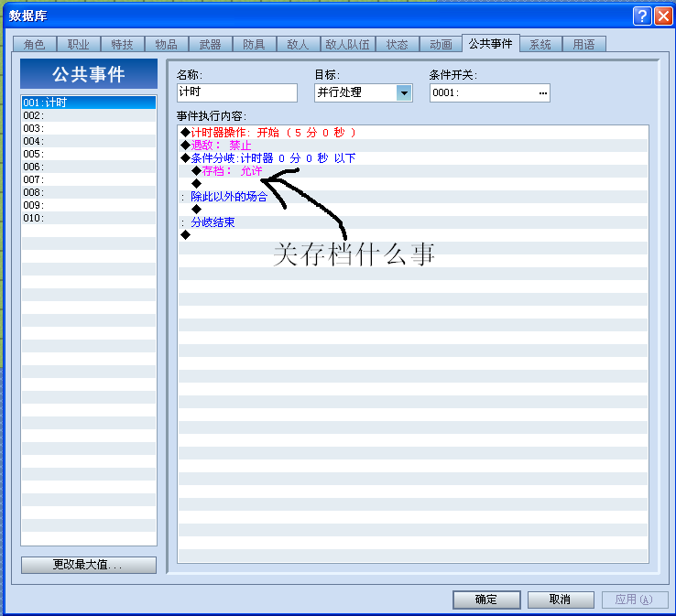The image size is (676, 616).
Task: Select list entry 010
Action: tap(89, 218)
